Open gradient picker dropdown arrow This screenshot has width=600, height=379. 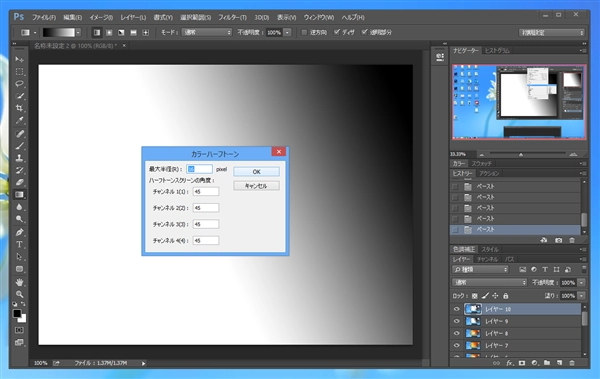tap(78, 33)
